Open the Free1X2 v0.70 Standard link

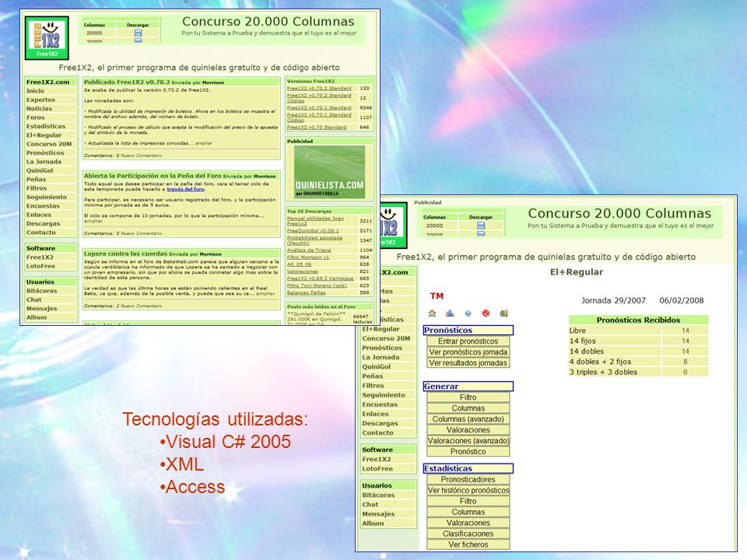click(317, 127)
